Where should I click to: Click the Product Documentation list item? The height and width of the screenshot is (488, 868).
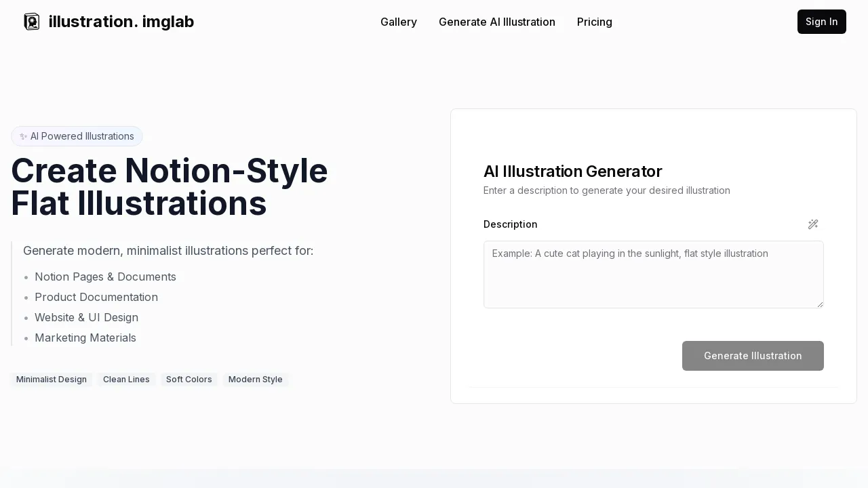click(x=96, y=297)
